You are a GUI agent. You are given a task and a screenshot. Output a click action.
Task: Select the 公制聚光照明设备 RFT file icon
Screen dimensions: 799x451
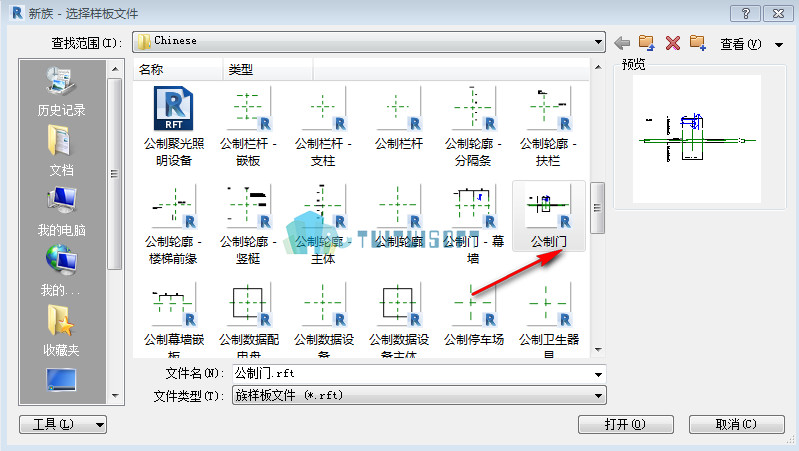click(173, 109)
